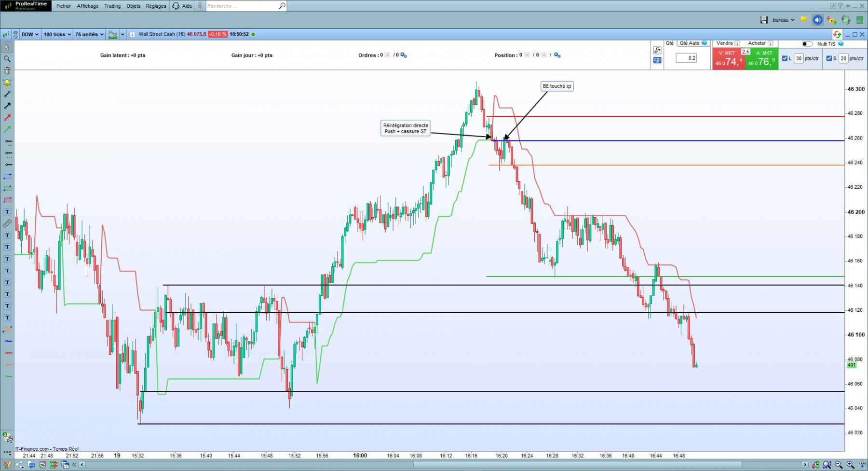This screenshot has height=471, width=868.
Task: Open the wrench trading settings icon
Action: click(x=657, y=50)
